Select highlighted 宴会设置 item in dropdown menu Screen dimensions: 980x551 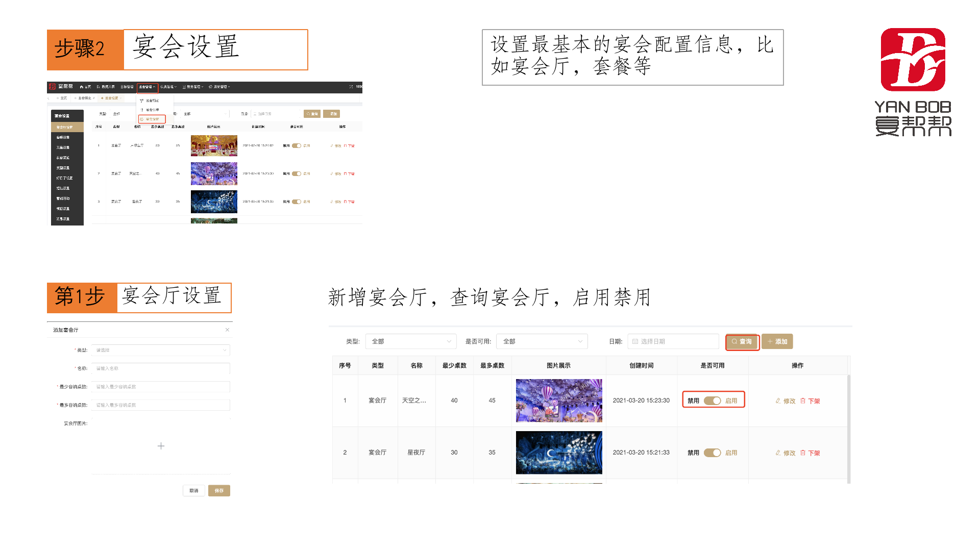point(152,119)
